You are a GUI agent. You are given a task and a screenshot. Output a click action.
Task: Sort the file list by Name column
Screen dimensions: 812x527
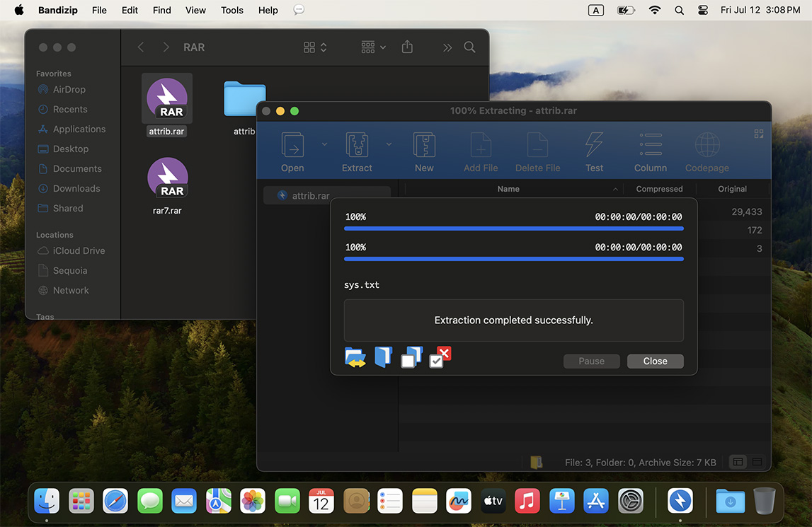pos(508,189)
